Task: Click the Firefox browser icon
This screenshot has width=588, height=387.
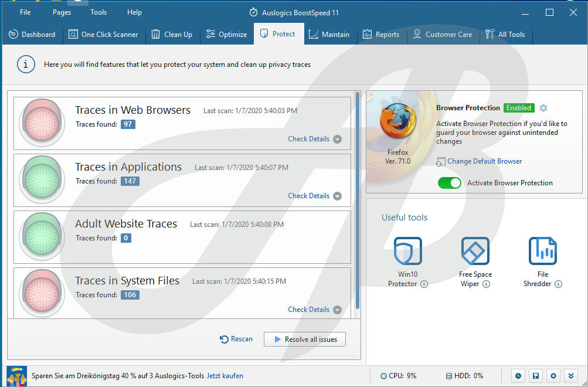Action: [x=397, y=122]
